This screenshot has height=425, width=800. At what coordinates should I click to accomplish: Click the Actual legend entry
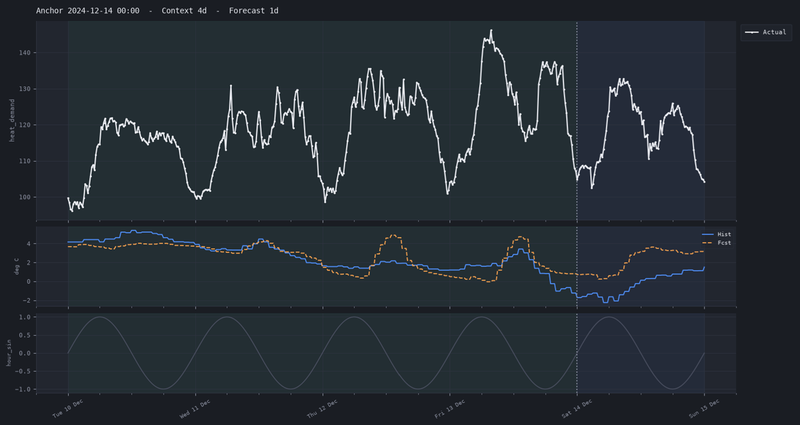[766, 32]
